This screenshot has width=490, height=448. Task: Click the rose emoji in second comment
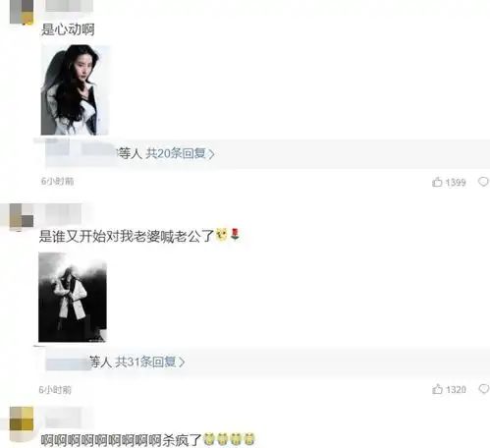[235, 234]
